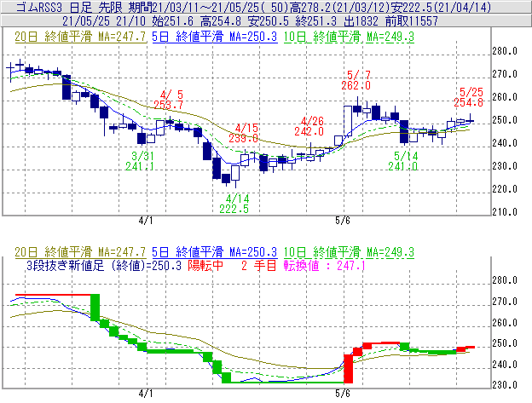Click the tall red three-line-break bar at 5/6
This screenshot has height=403, width=532.
[349, 369]
